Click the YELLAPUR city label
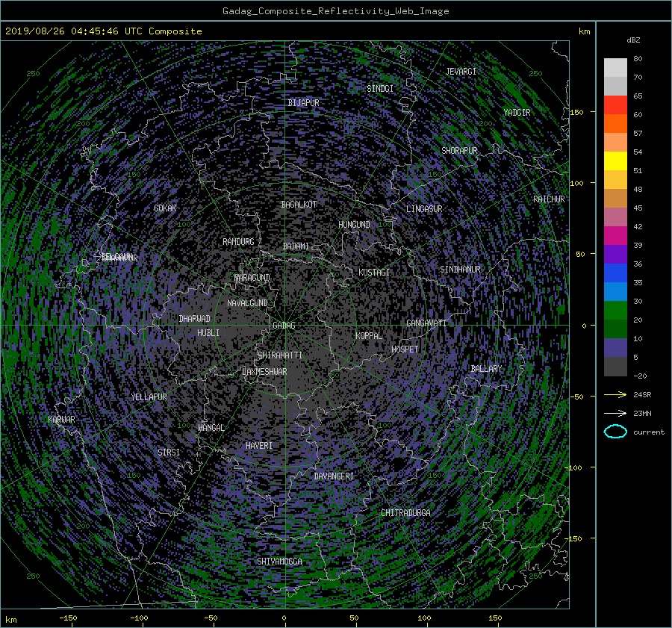Screen dimensions: 672x628 click(x=149, y=397)
